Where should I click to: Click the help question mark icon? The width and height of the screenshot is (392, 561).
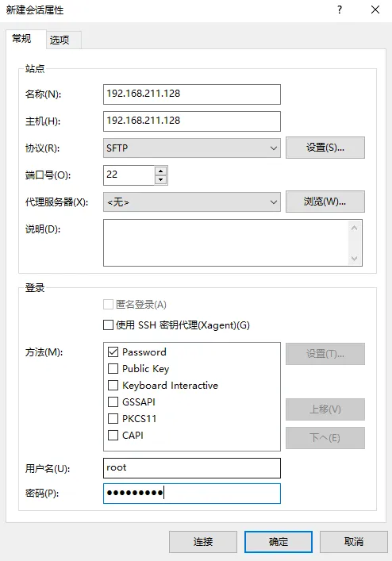coord(340,10)
